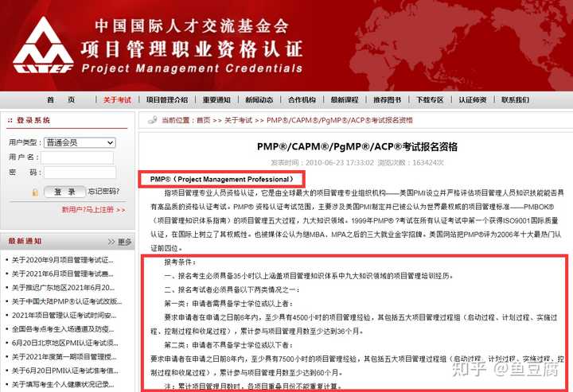
Task: Open notice 关于2021年度第一期项目管理授...
Action: click(64, 357)
